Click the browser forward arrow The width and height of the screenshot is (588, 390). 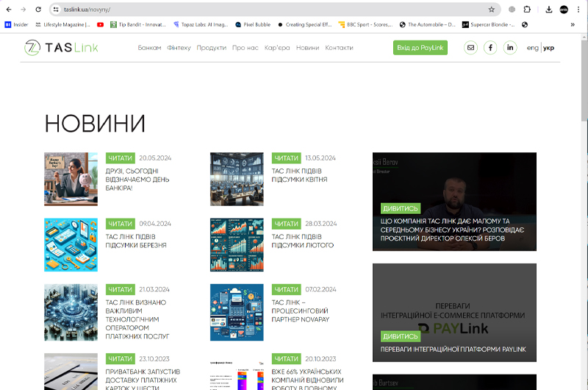24,10
